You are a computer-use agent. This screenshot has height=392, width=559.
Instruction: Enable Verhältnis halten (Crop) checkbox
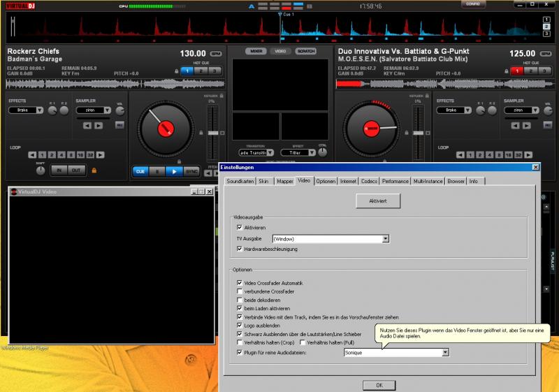[x=240, y=342]
